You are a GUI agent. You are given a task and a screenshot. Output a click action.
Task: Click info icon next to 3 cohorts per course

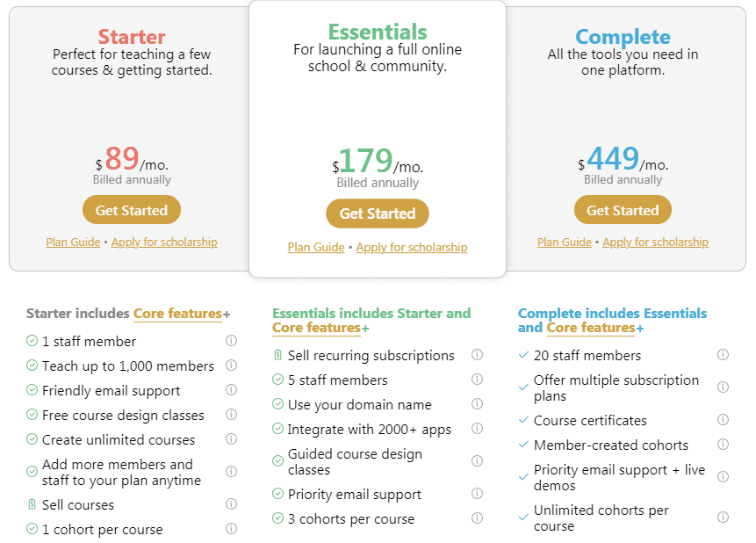pyautogui.click(x=478, y=518)
